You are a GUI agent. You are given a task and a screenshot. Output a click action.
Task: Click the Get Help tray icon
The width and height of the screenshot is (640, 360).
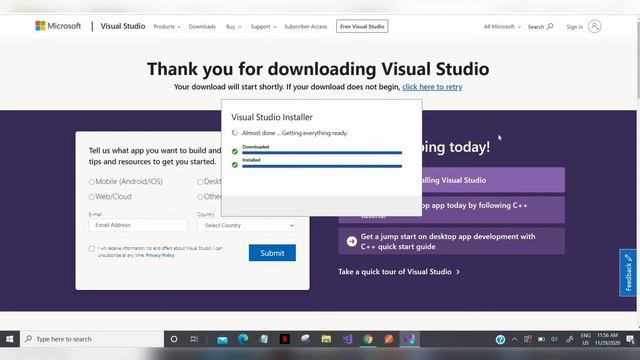click(x=500, y=340)
